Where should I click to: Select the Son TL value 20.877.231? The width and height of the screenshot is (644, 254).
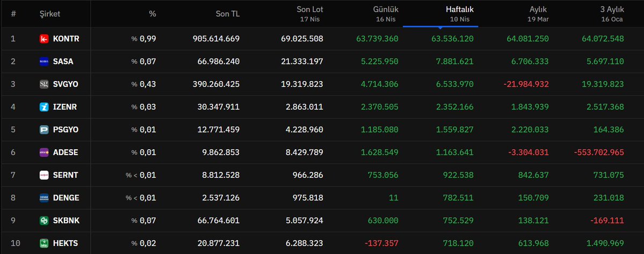[x=219, y=243]
